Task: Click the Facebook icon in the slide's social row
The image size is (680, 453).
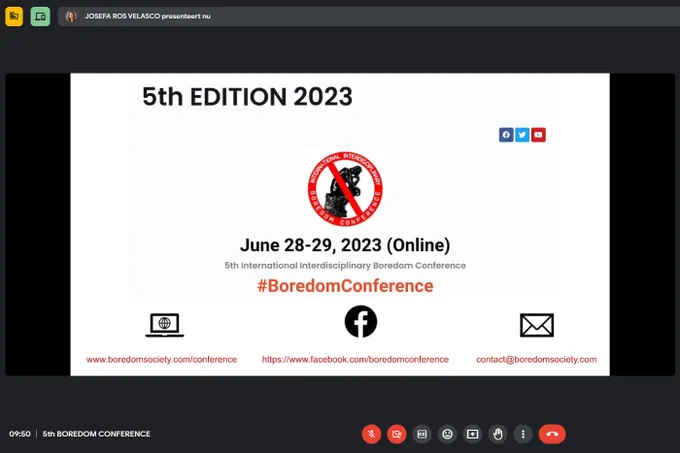Action: (506, 135)
